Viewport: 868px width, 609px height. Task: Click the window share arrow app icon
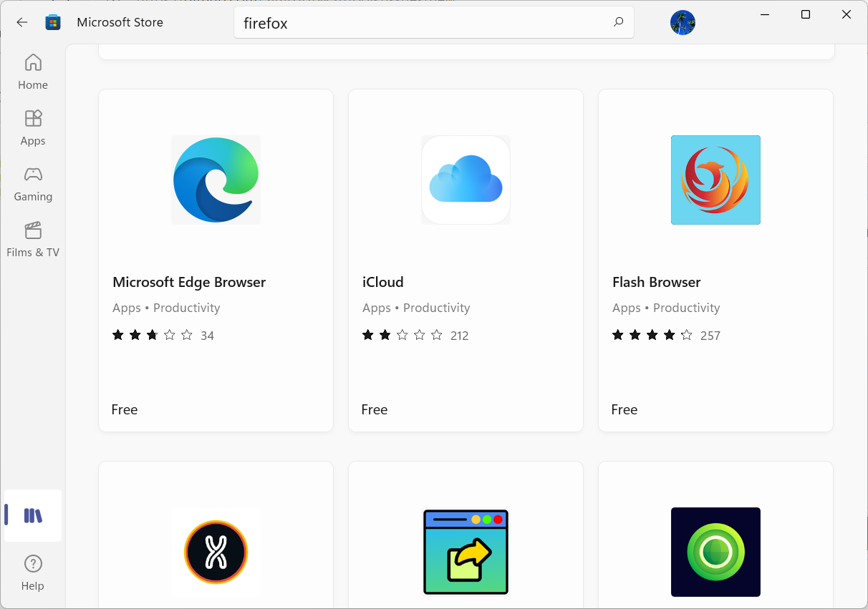pos(466,552)
